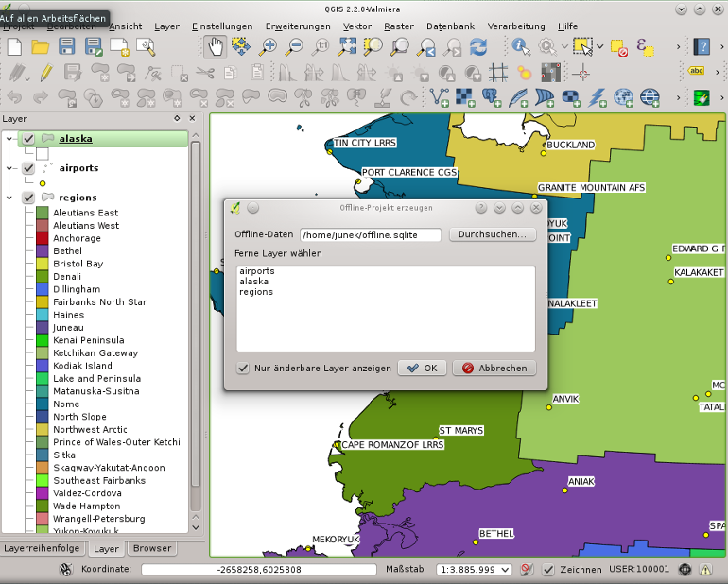The height and width of the screenshot is (584, 728).
Task: Toggle editing with the pencil icon
Action: [x=45, y=73]
